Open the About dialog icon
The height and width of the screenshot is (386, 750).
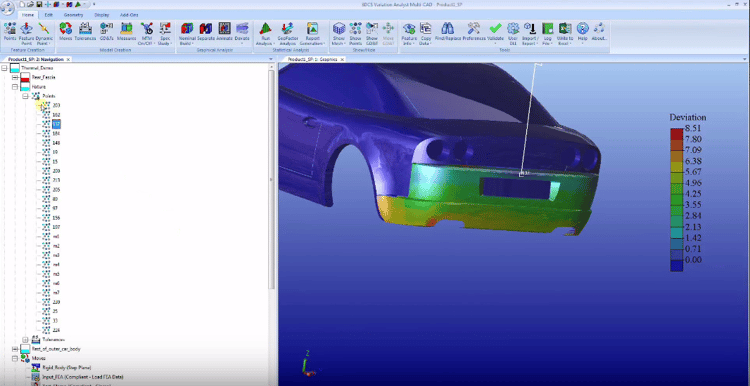click(599, 32)
